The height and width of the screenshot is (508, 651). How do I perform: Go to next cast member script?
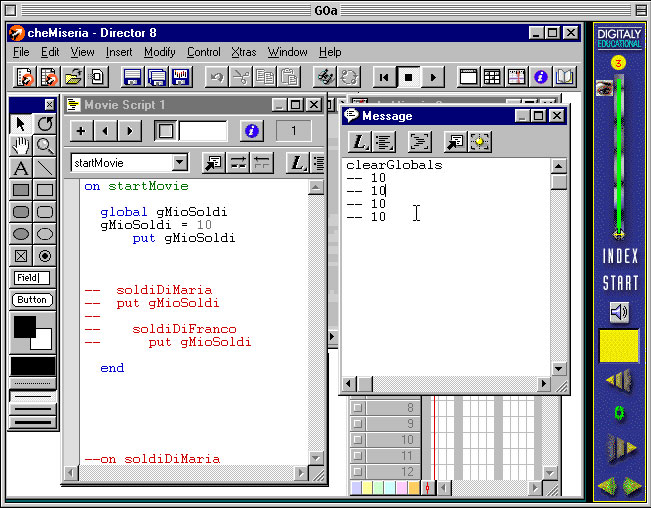pos(129,131)
